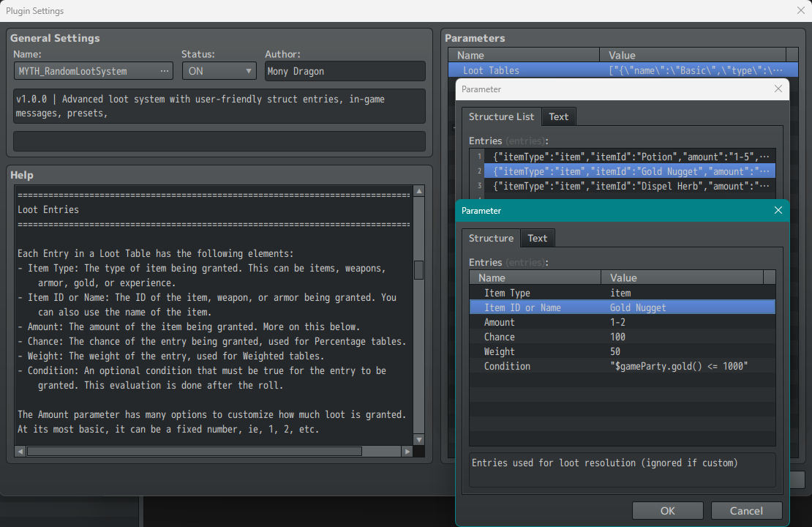Close the white-titled Parameter dialog
Viewport: 812px width, 527px height.
(x=778, y=89)
